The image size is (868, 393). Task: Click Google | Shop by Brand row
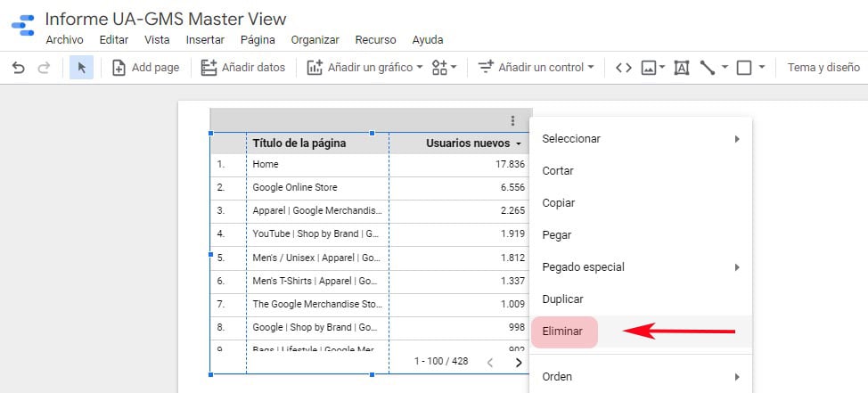370,328
